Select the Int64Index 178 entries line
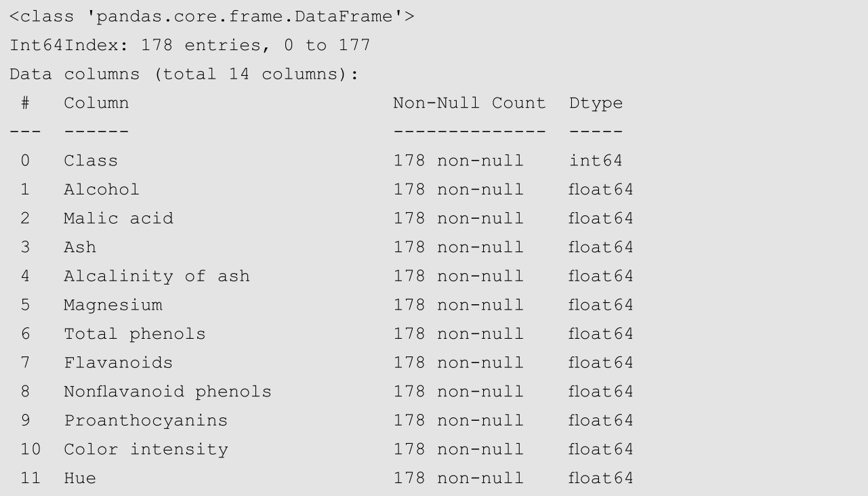The image size is (868, 496). (190, 45)
